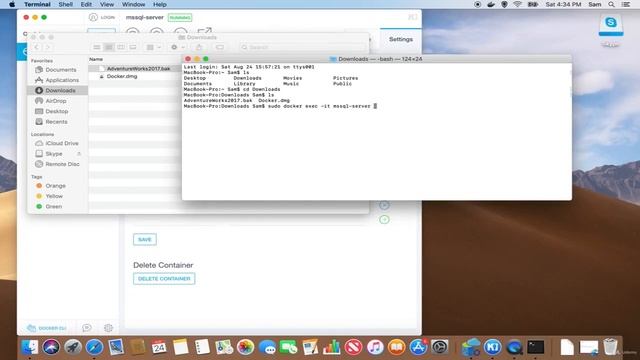The width and height of the screenshot is (640, 360).
Task: Click DOCKER CLI link in Kitematic
Action: pyautogui.click(x=46, y=328)
